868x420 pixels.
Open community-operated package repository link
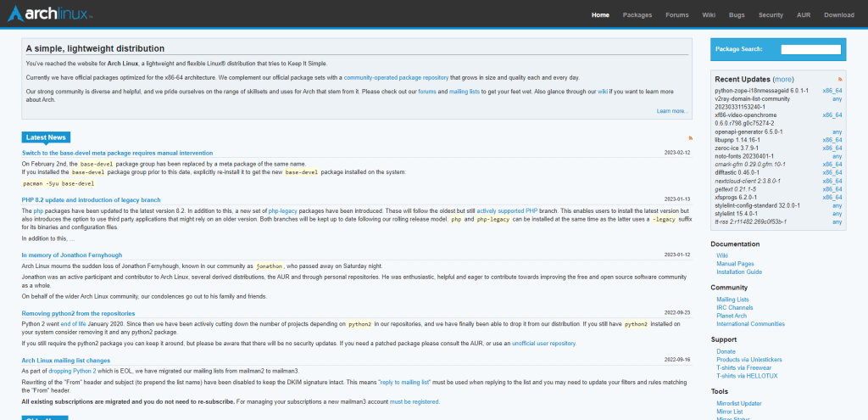pyautogui.click(x=396, y=77)
